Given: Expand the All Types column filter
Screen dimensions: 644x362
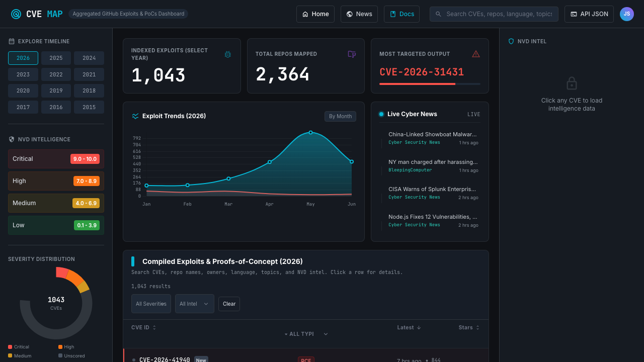Looking at the screenshot, I should (306, 334).
